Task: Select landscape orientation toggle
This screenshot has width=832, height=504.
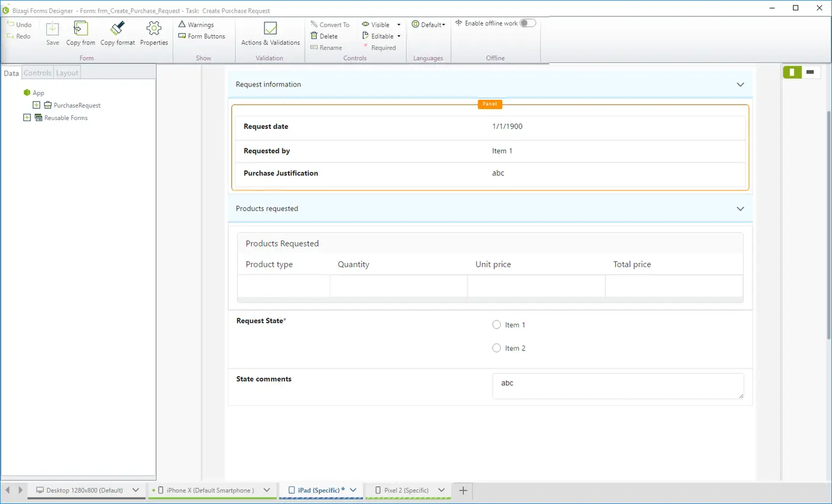Action: 810,72
